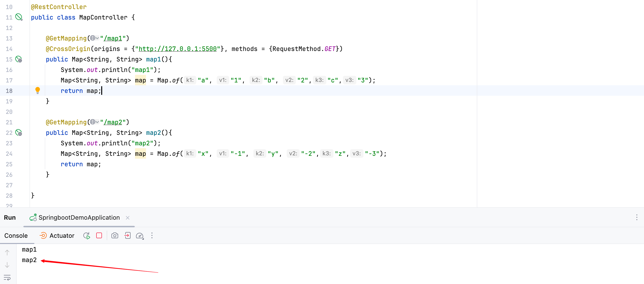
Task: Click the map2 console output line
Action: point(29,260)
